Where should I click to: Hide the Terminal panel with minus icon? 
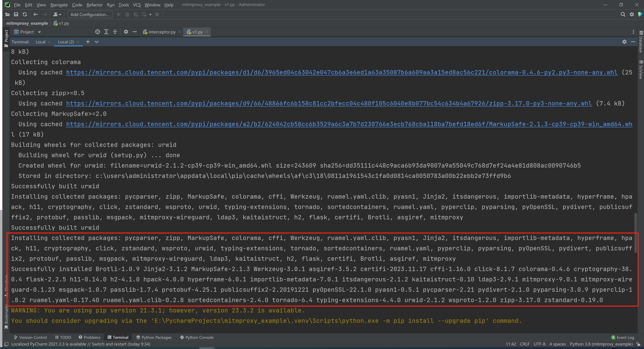point(633,42)
